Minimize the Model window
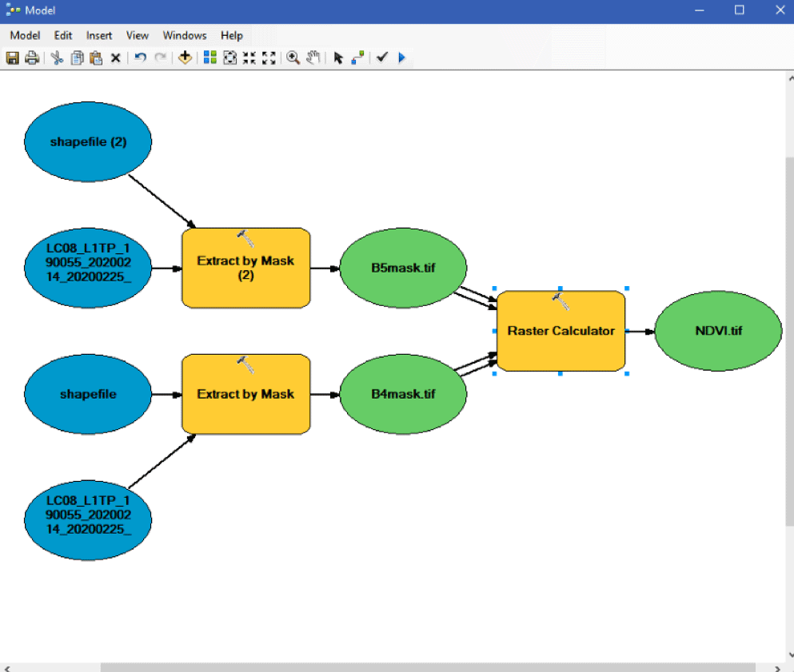The image size is (794, 672). 700,10
